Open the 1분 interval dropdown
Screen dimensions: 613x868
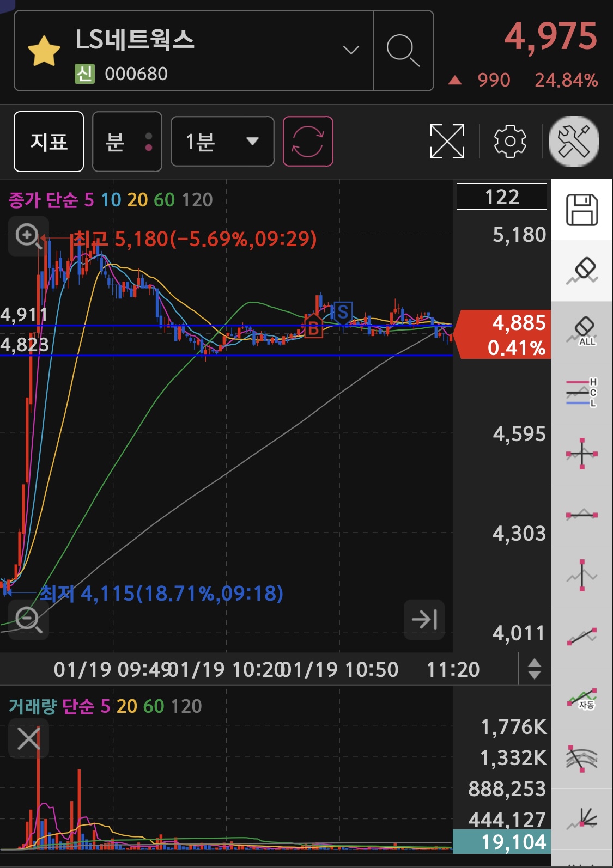coord(222,142)
